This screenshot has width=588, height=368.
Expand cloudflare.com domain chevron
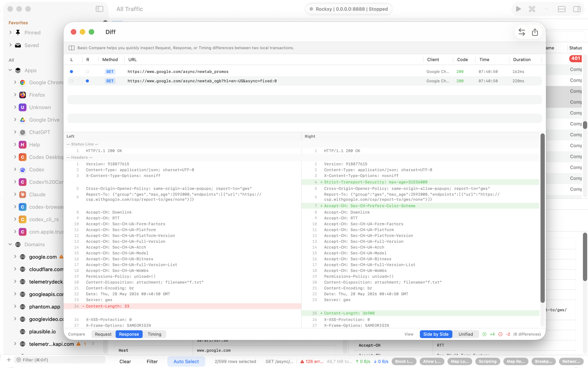15,269
